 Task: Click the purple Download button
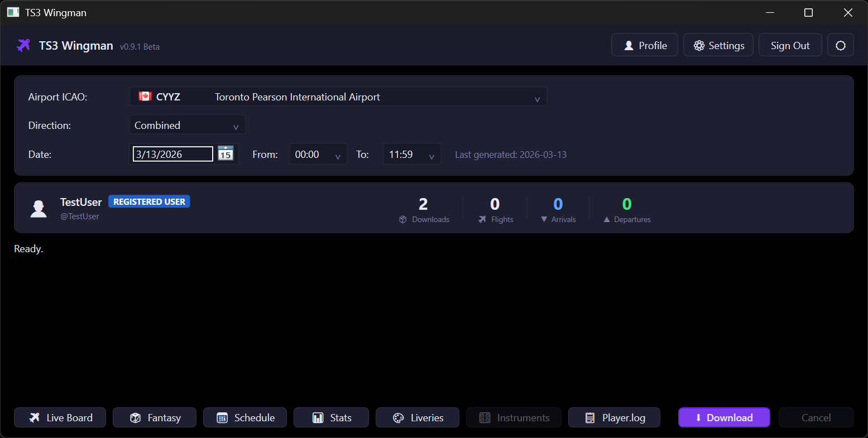[724, 417]
